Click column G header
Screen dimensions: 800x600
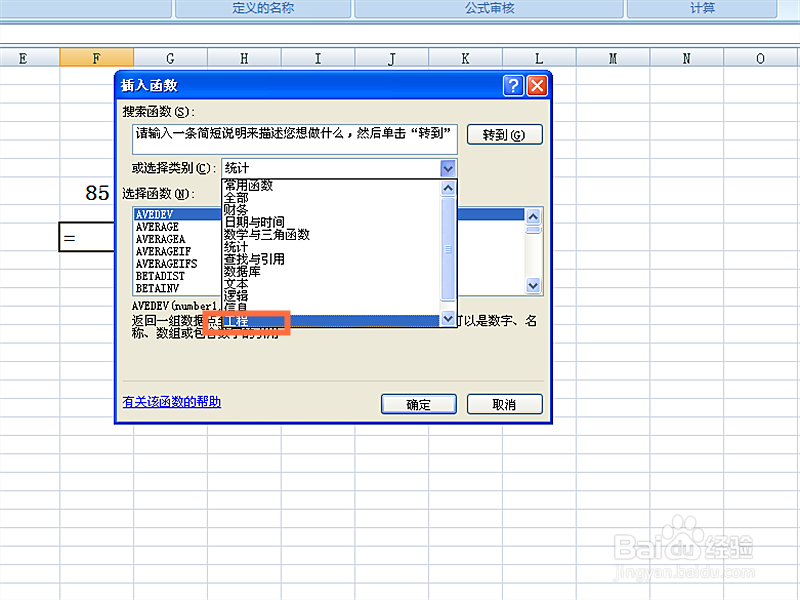[x=170, y=58]
